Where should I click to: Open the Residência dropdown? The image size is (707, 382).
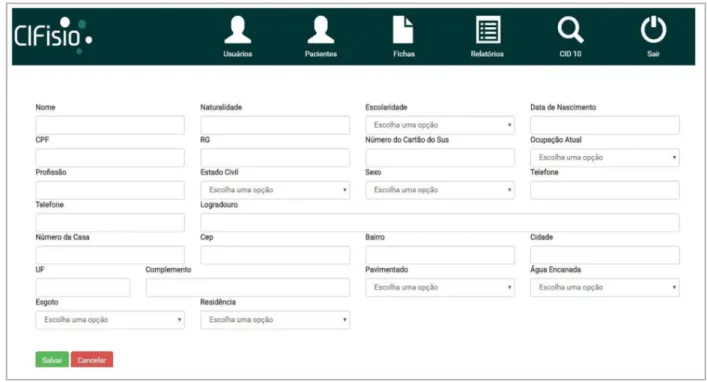pos(275,320)
